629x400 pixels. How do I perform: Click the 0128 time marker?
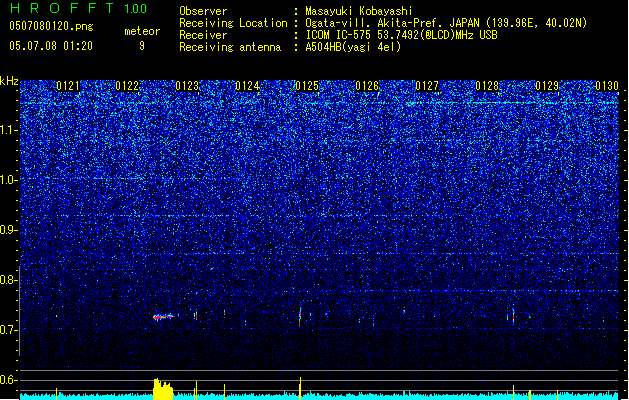coord(487,86)
